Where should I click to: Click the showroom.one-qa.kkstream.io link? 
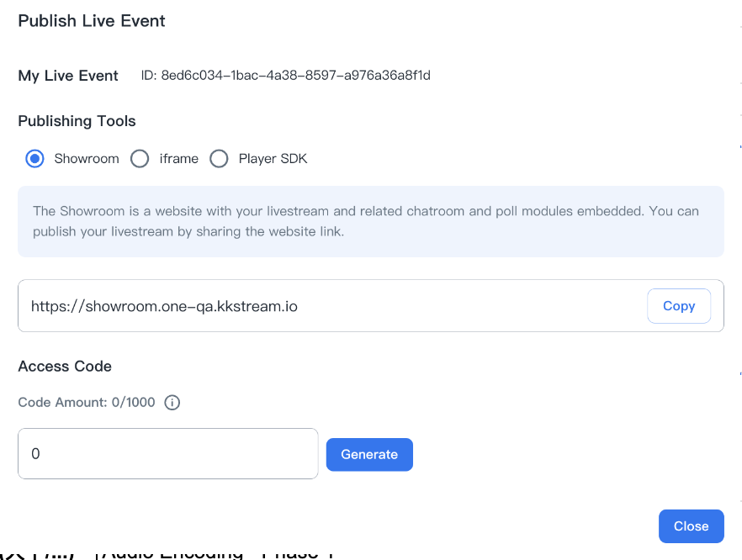[164, 306]
